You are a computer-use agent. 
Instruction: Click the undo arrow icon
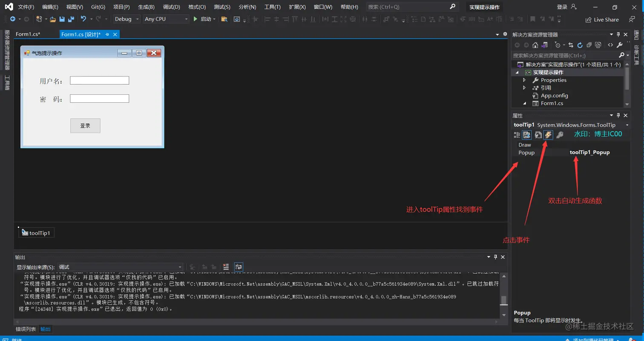83,19
